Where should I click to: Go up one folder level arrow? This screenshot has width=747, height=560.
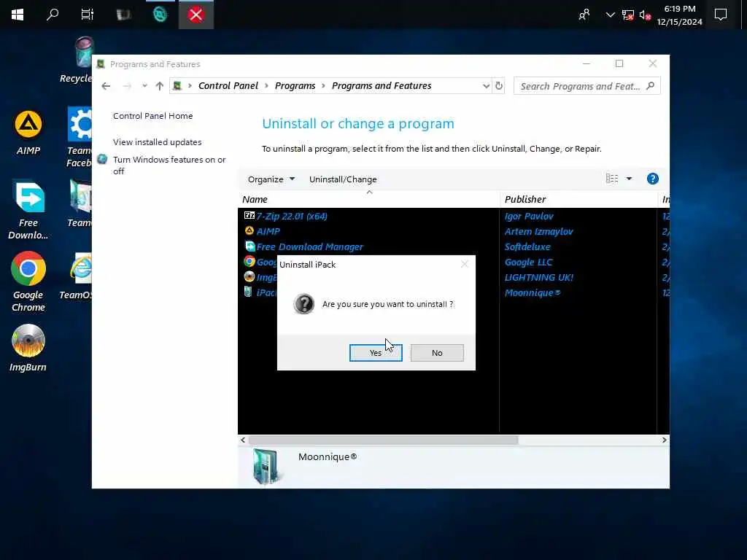160,86
